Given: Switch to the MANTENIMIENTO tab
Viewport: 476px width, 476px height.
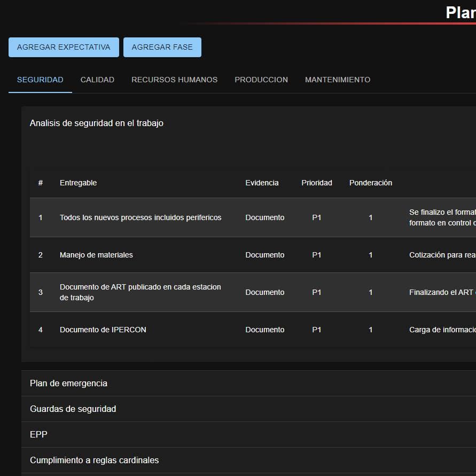Looking at the screenshot, I should (337, 80).
